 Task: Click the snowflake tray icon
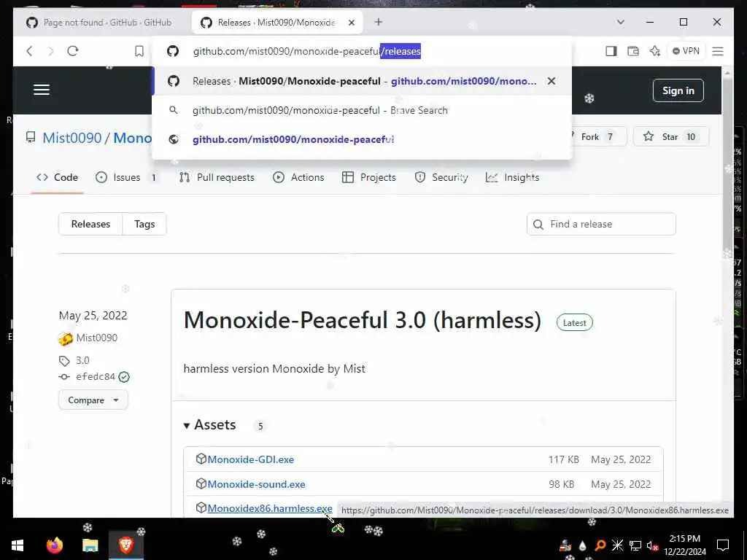pyautogui.click(x=617, y=545)
